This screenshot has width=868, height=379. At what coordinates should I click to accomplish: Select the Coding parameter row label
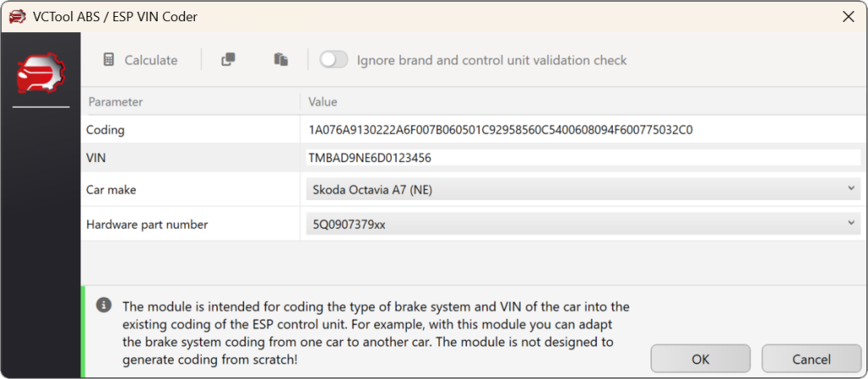pos(106,130)
